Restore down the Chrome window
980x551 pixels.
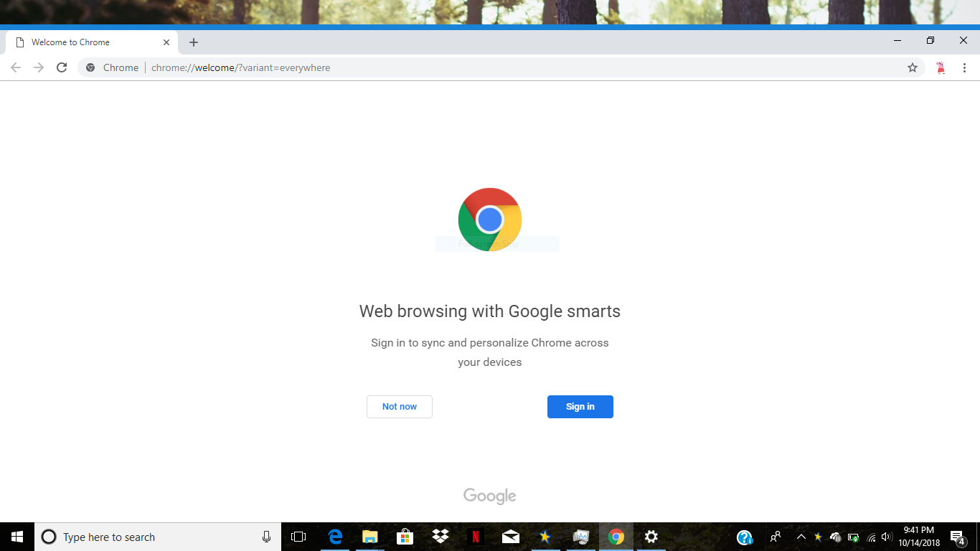[x=930, y=41]
